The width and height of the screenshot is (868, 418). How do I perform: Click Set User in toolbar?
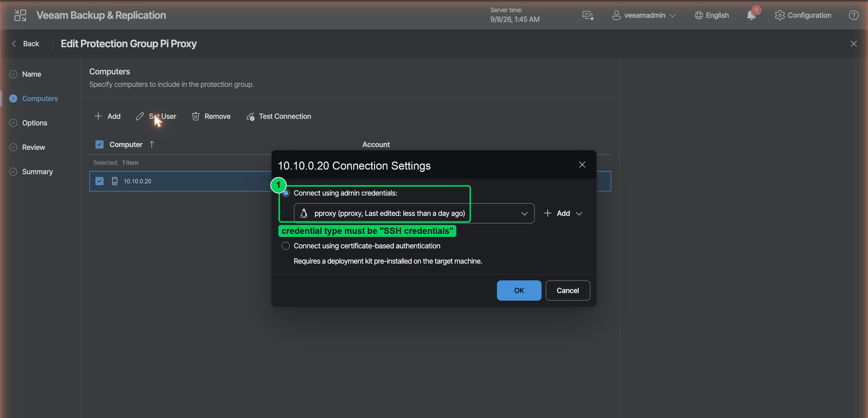click(156, 116)
